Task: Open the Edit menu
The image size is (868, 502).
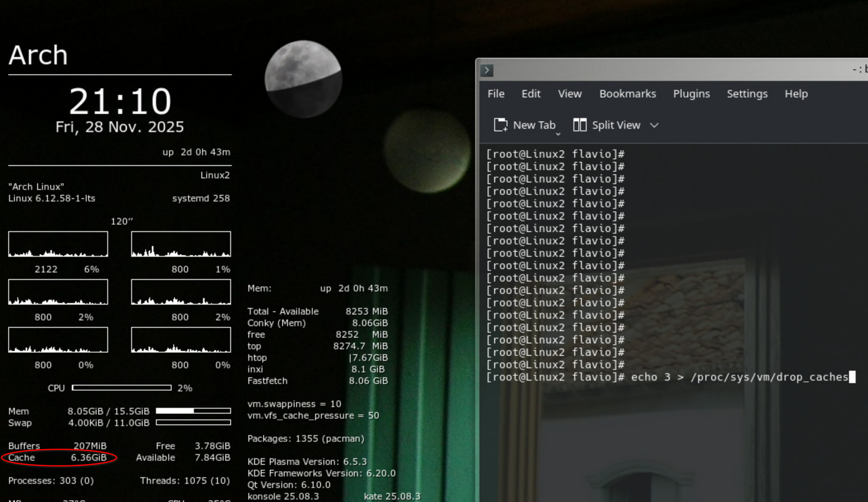Action: 531,94
